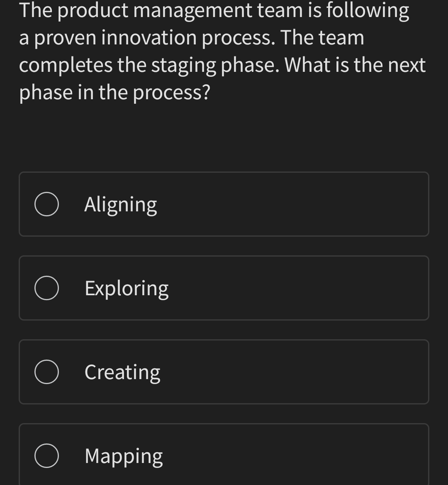Click the Creating text label
Image resolution: width=448 pixels, height=485 pixels.
122,372
